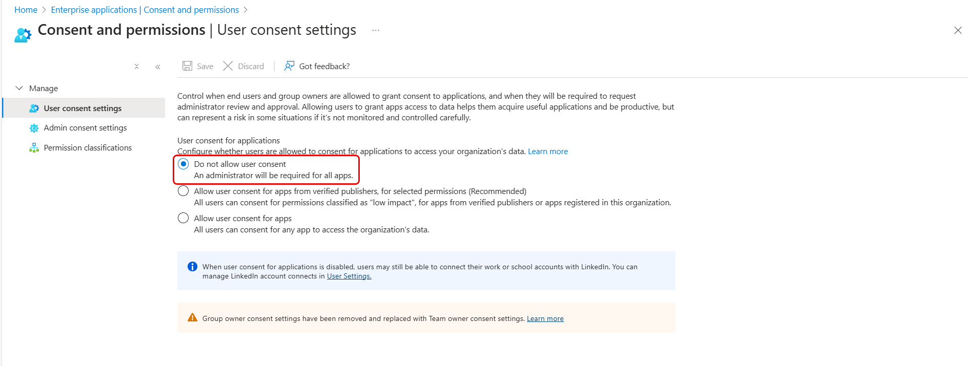Screen dimensions: 980x366
Task: Open User consent settings menu item
Action: [x=84, y=108]
